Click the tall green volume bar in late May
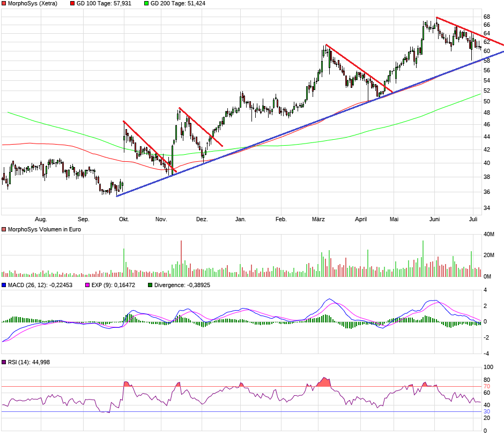Screen dimensions: 504x436 point(423,259)
